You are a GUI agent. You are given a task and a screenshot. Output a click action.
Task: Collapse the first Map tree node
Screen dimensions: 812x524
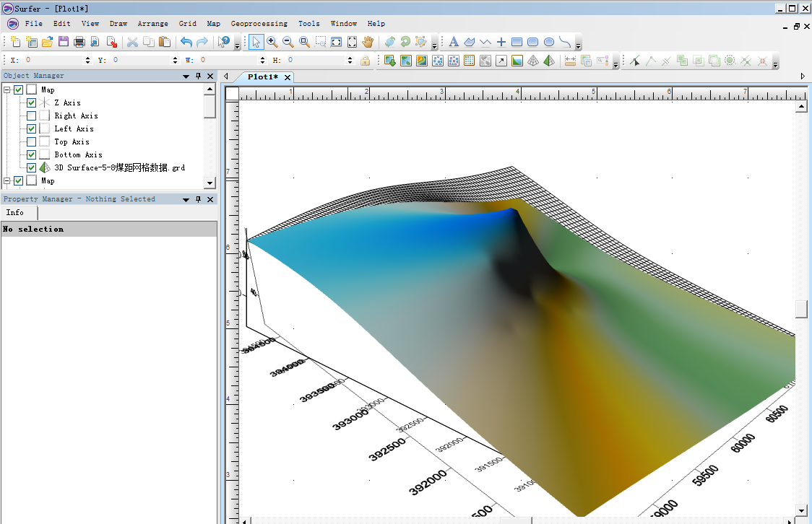coord(7,90)
